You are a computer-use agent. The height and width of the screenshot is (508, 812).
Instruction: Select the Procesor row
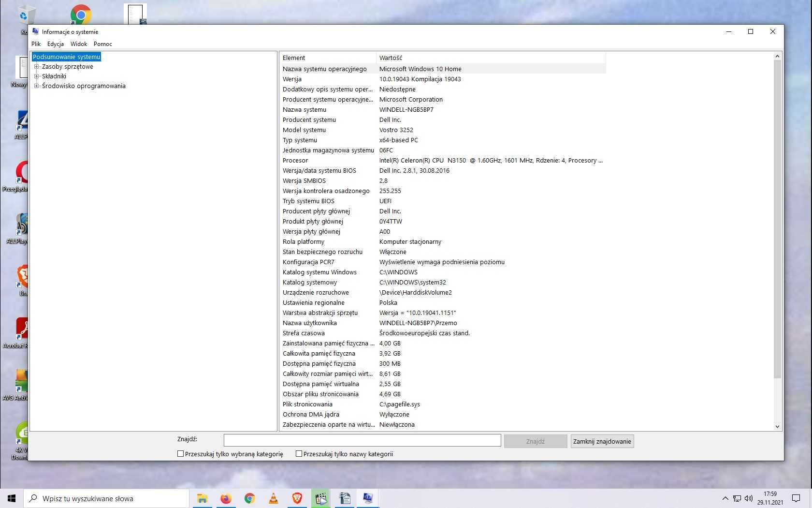(x=443, y=161)
